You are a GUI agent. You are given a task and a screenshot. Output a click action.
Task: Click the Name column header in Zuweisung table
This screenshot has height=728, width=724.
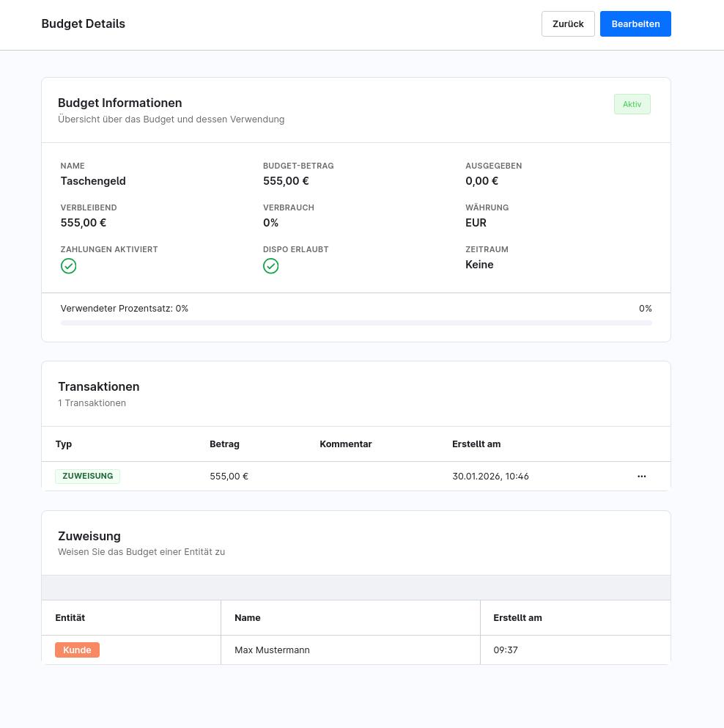248,618
